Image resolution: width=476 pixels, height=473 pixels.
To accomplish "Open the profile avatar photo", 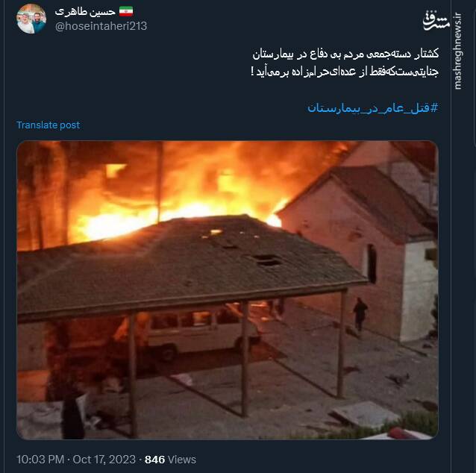I will [x=31, y=19].
